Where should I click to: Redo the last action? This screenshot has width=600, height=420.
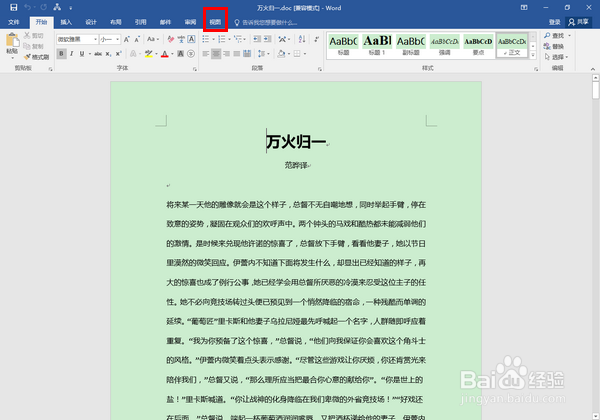pyautogui.click(x=44, y=7)
